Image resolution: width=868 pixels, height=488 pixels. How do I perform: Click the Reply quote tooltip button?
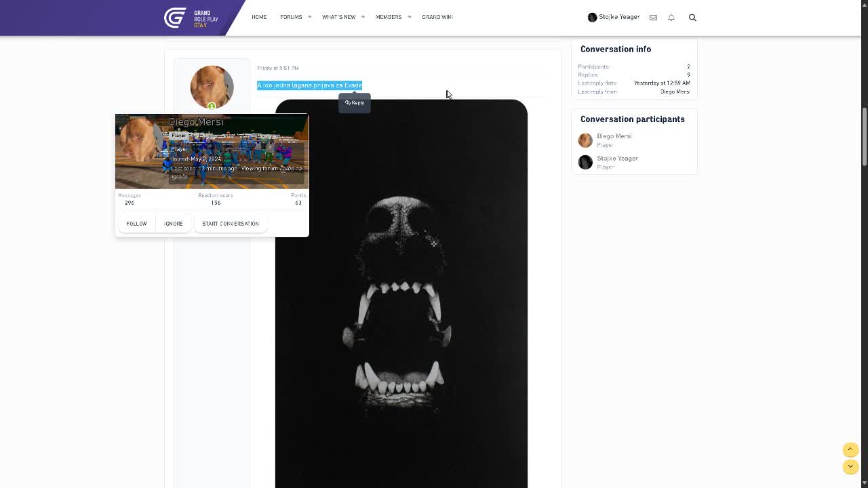(355, 103)
